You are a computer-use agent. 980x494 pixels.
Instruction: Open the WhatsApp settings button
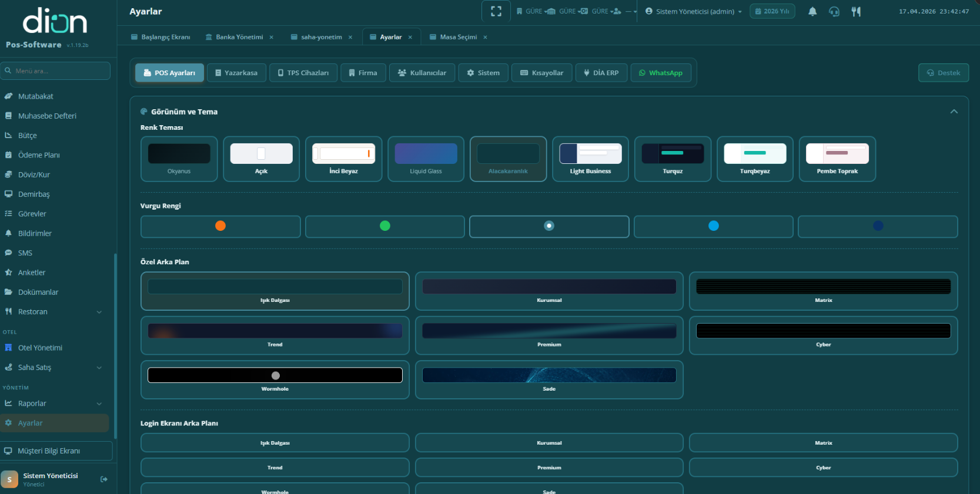pyautogui.click(x=661, y=73)
